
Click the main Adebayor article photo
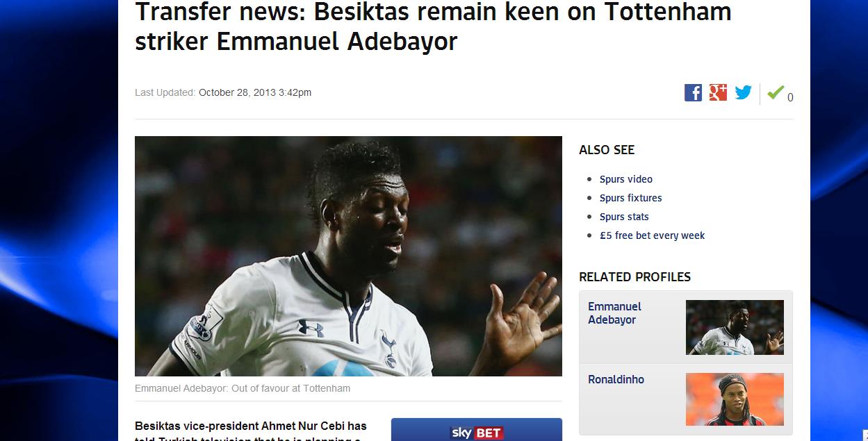click(348, 256)
